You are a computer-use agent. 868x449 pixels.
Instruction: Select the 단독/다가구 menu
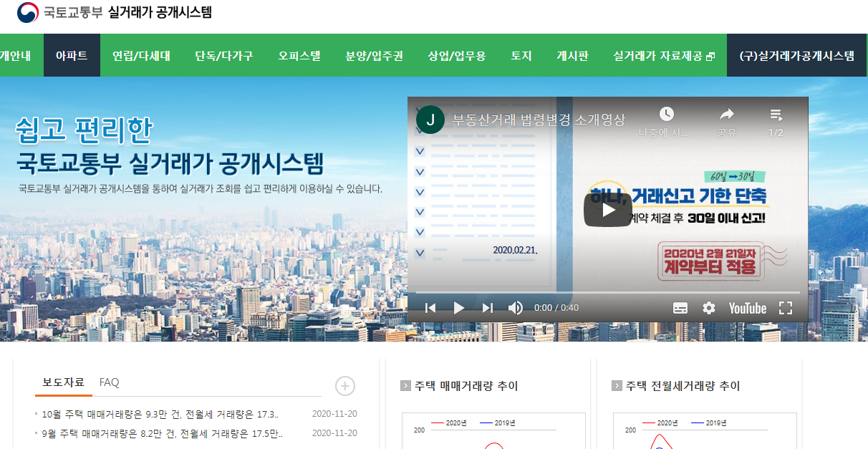[x=224, y=55]
